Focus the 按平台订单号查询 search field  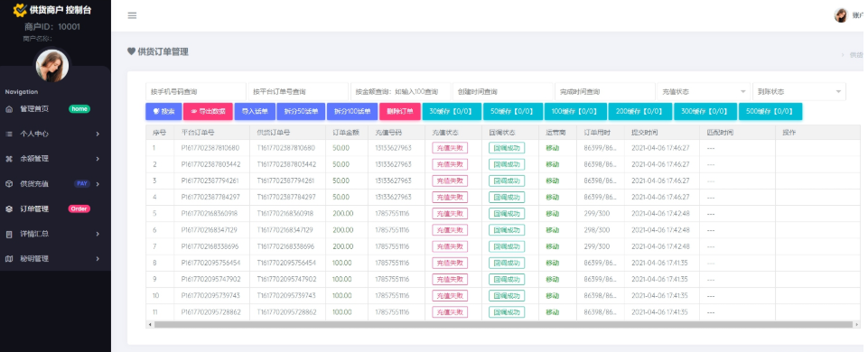(x=298, y=91)
